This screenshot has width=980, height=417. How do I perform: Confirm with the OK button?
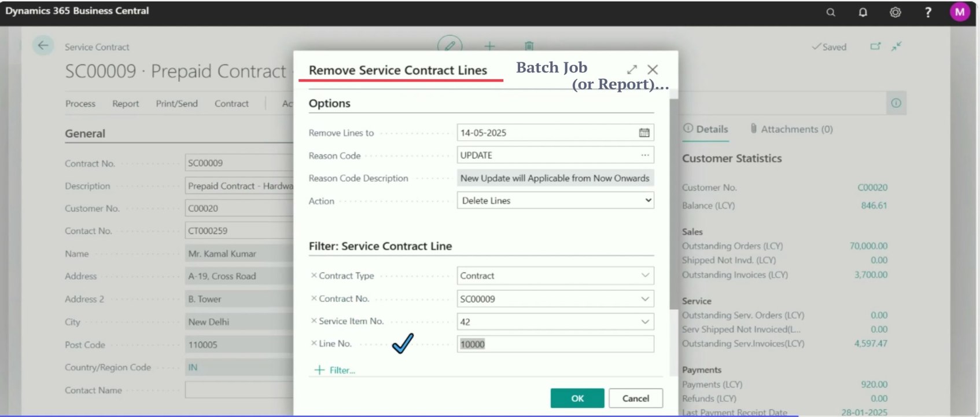[x=577, y=398]
